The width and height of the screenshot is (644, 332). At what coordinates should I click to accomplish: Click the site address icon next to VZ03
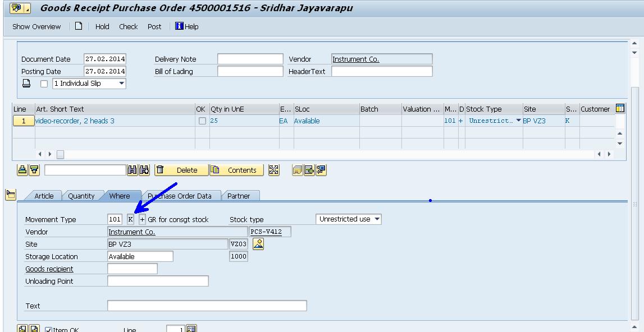(258, 244)
